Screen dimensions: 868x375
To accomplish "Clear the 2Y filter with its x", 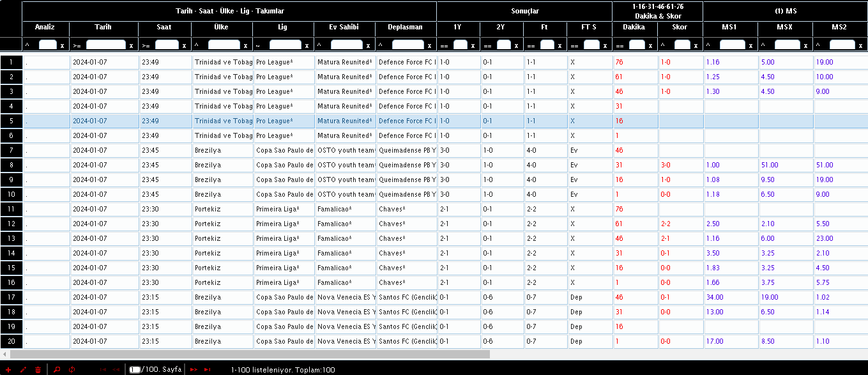I will 516,45.
